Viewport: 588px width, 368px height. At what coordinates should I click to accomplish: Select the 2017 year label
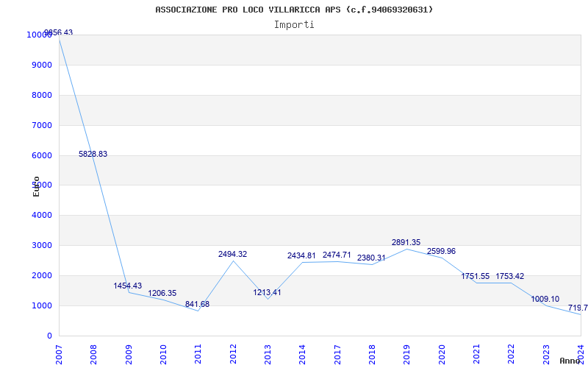pyautogui.click(x=337, y=355)
